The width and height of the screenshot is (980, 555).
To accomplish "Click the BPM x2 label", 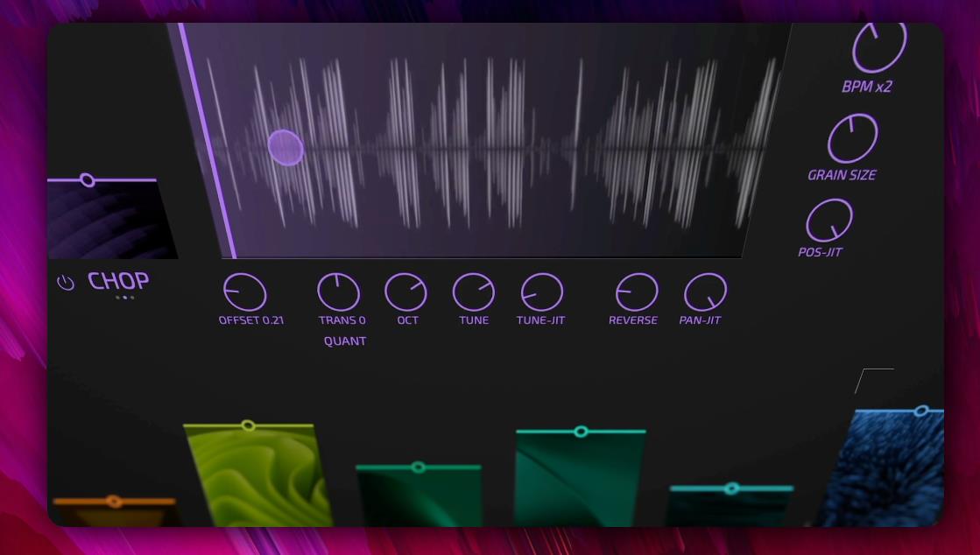I will click(x=867, y=87).
